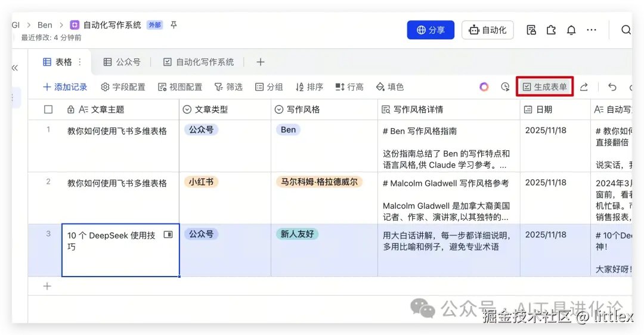
Task: Switch to the 表格 tab
Action: coord(57,62)
